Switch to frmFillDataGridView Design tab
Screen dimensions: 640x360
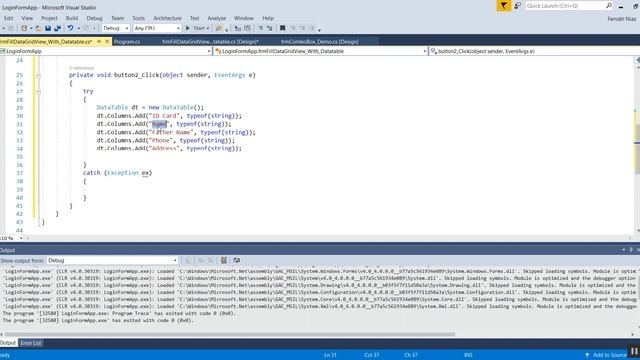(210, 42)
